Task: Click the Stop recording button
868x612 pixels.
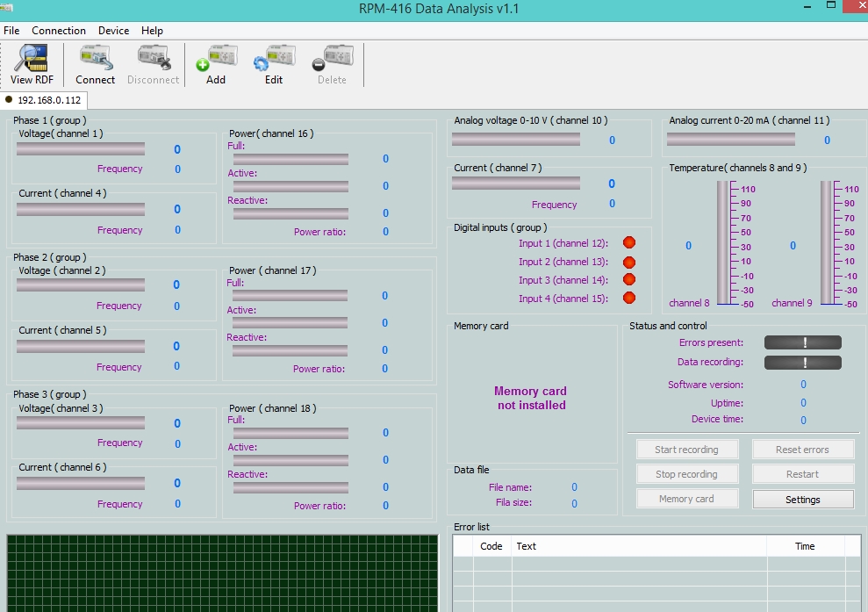Action: tap(687, 474)
